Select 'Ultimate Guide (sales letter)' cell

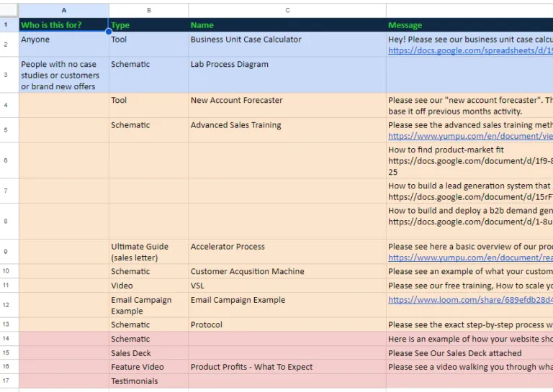(x=149, y=252)
